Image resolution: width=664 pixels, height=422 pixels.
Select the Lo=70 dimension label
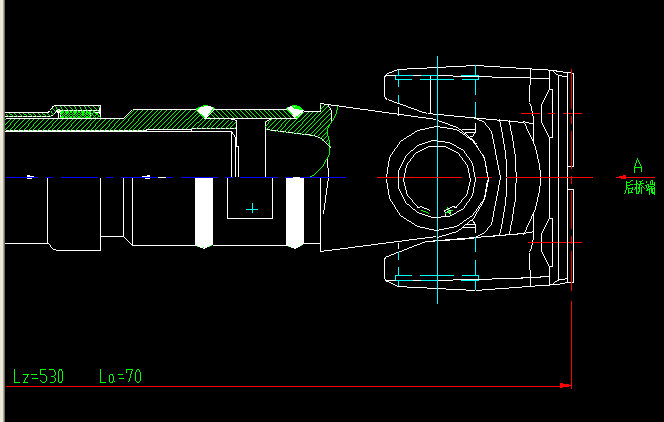point(120,377)
